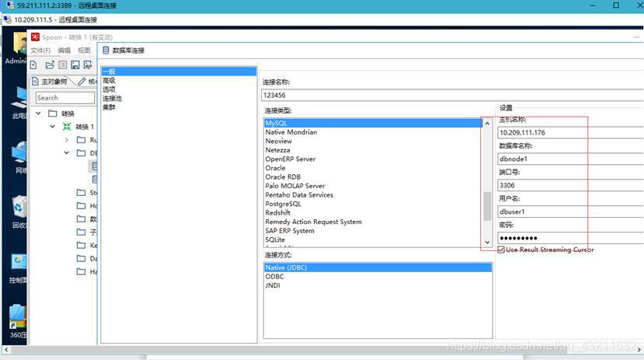
Task: Select Remedy Action Request System type
Action: (x=373, y=222)
